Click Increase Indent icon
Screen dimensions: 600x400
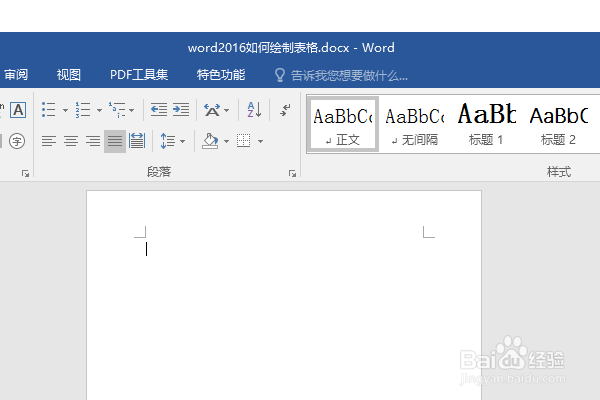(181, 110)
